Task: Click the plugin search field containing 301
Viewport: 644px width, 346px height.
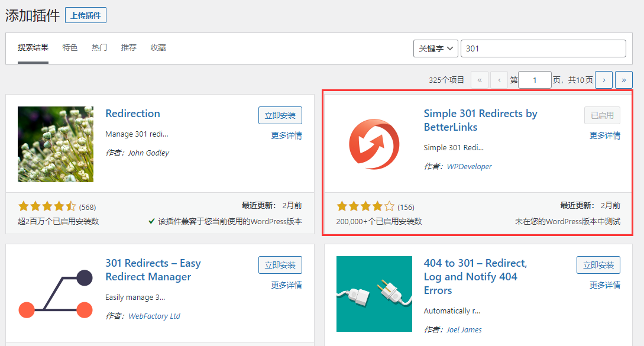Action: [543, 48]
